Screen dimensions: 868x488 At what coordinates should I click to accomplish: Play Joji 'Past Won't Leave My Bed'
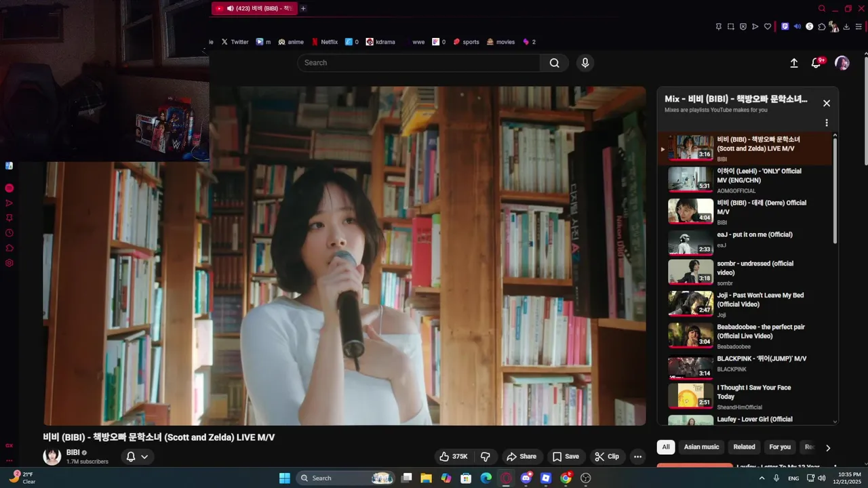[x=744, y=304]
